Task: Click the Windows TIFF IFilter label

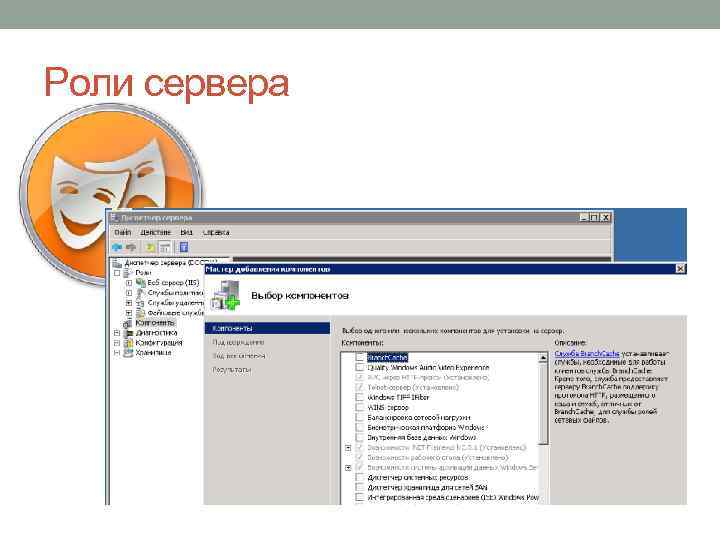Action: tap(398, 397)
